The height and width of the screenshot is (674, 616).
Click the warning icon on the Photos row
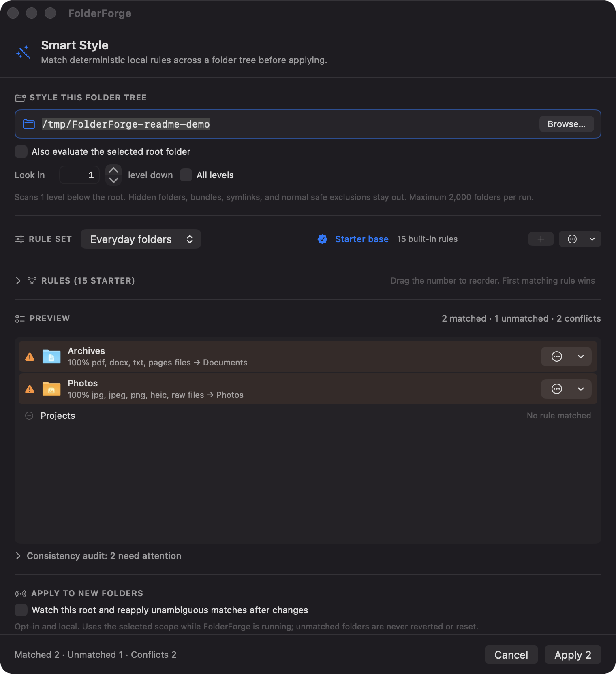30,389
